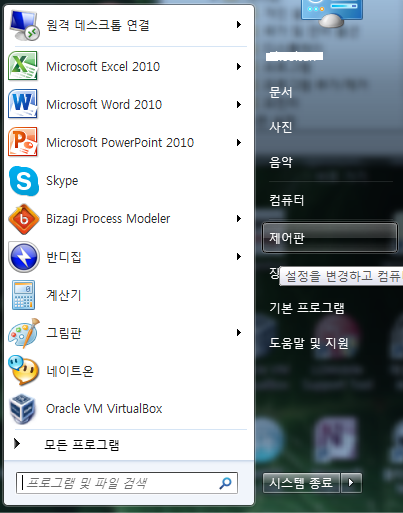Click the 'Oracle VM VirtualBox' label
This screenshot has width=403, height=513.
click(x=104, y=409)
